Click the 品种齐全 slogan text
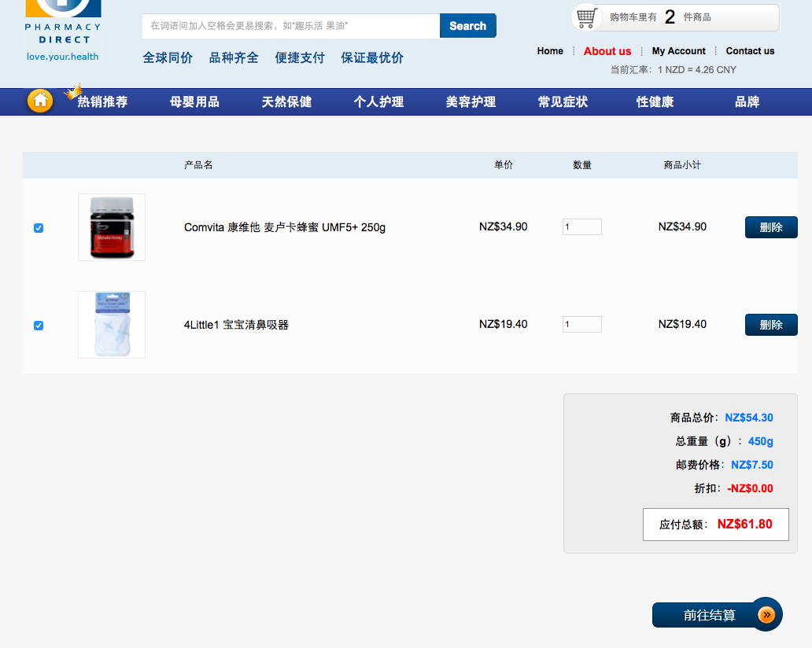This screenshot has height=648, width=812. pyautogui.click(x=234, y=57)
